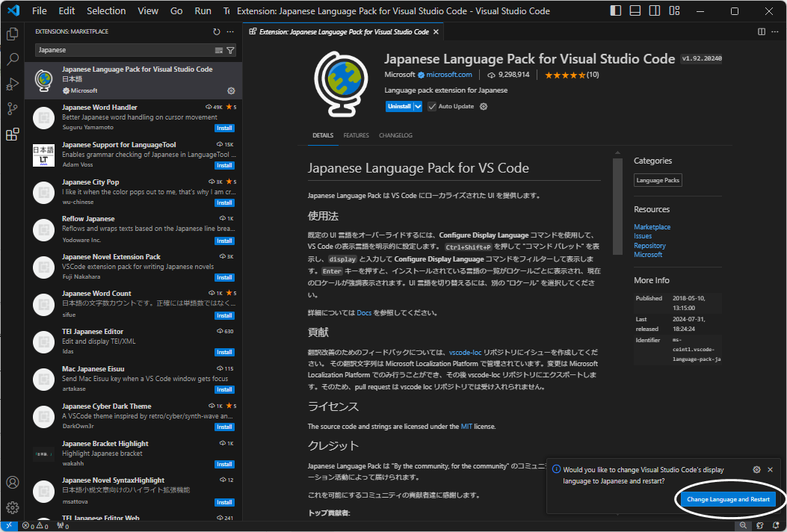Screen dimensions: 787x532
Task: Open the Run menu
Action: pos(203,10)
